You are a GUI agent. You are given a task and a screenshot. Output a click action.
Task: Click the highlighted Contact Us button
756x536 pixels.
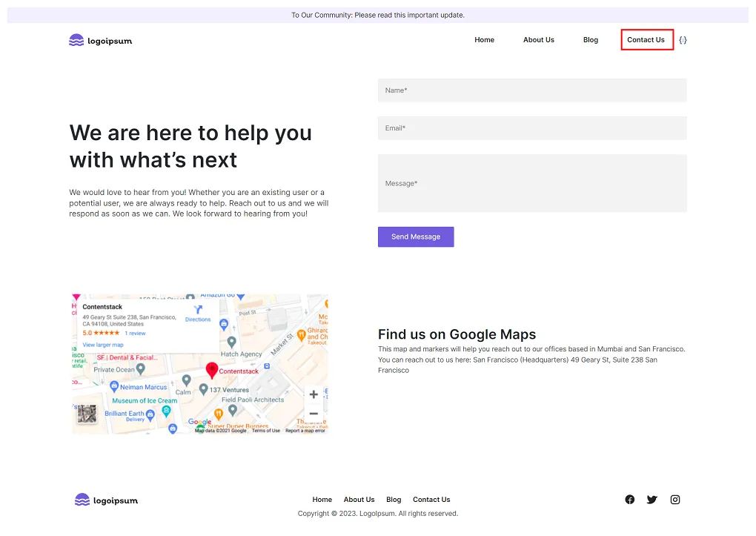pos(646,39)
